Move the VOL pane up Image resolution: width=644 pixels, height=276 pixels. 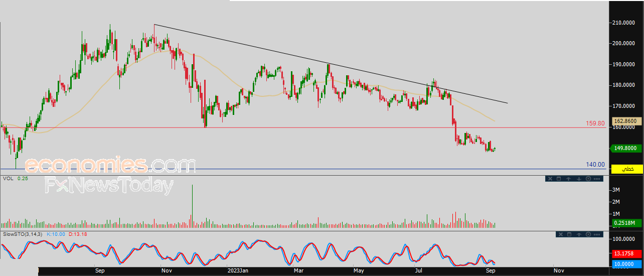click(x=569, y=179)
